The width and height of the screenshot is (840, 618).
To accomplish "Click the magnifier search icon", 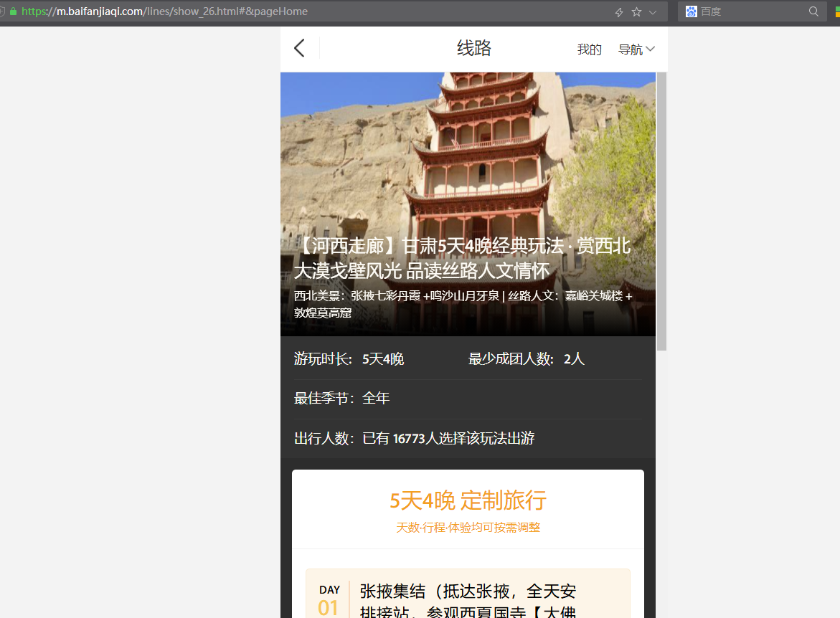I will coord(813,11).
